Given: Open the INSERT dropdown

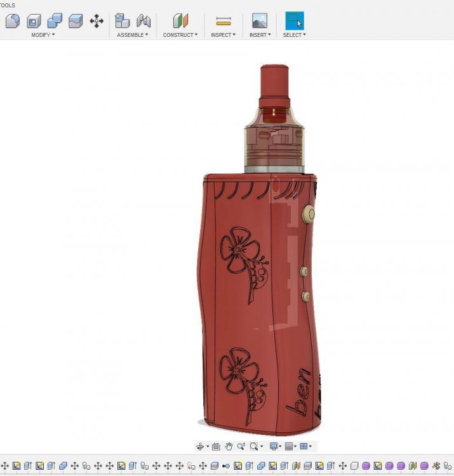Looking at the screenshot, I should pos(260,35).
